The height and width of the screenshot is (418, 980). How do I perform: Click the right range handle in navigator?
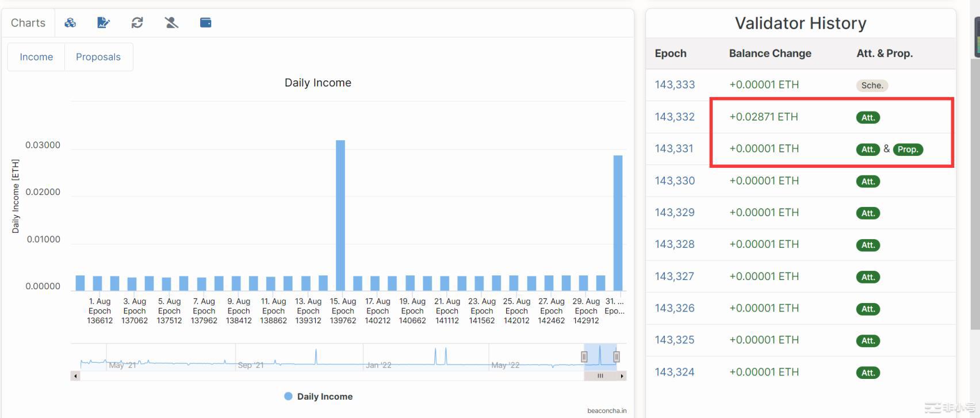point(617,357)
